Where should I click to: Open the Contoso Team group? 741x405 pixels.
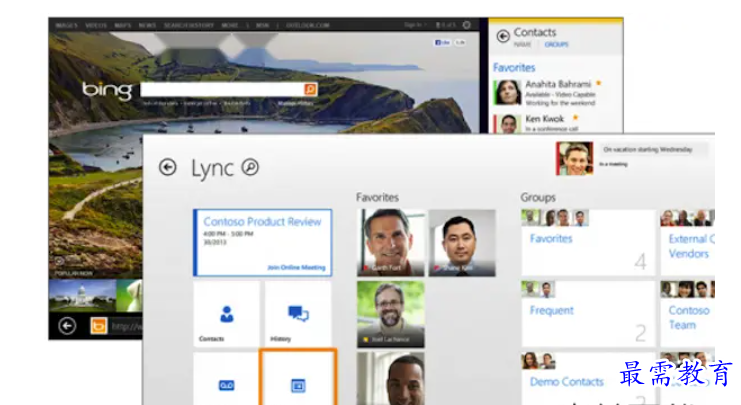688,314
